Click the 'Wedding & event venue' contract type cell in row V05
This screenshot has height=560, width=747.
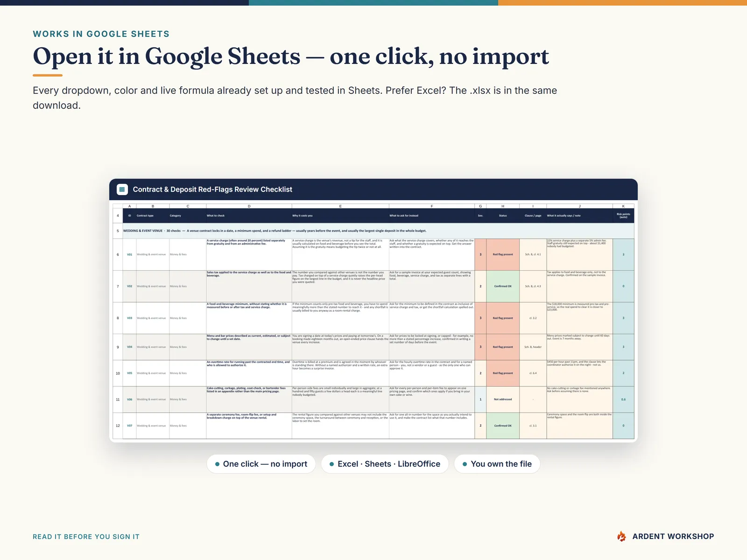[153, 373]
